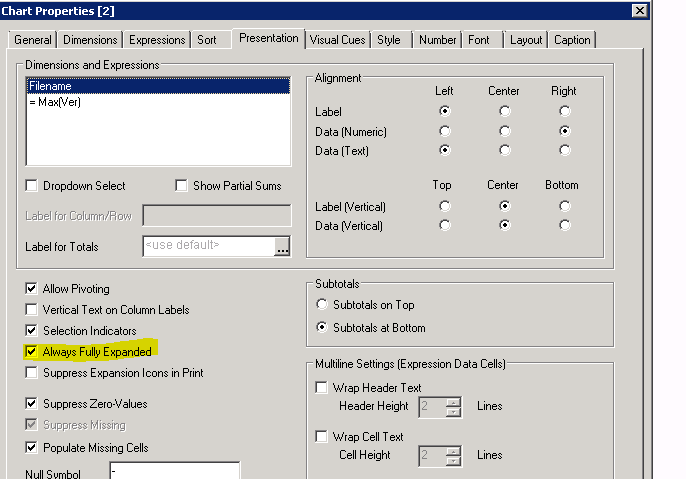
Task: Click the Label for Totals ellipsis button
Action: (x=283, y=246)
